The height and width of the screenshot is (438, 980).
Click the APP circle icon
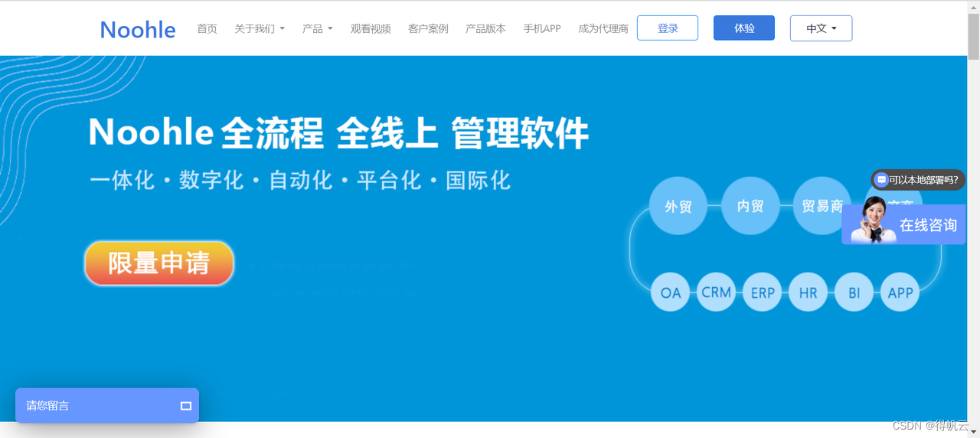pyautogui.click(x=900, y=293)
